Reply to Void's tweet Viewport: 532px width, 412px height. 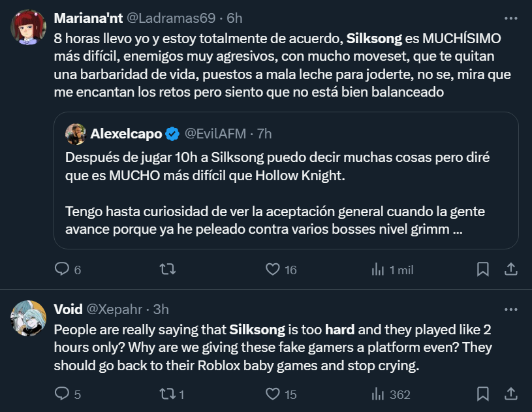[x=62, y=394]
